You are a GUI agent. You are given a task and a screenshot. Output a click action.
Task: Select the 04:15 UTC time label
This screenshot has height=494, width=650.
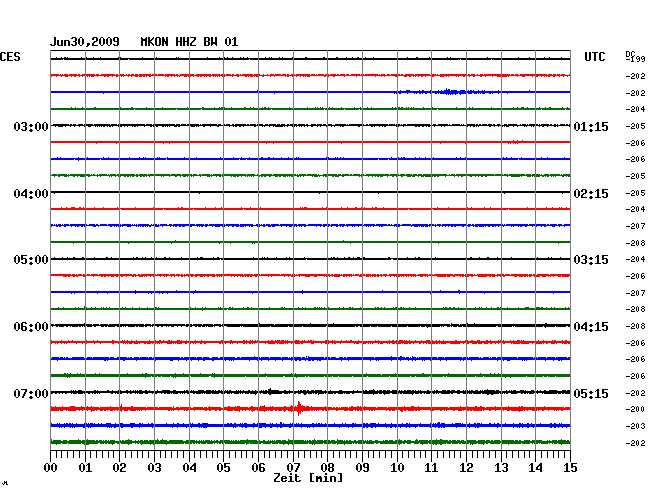591,327
